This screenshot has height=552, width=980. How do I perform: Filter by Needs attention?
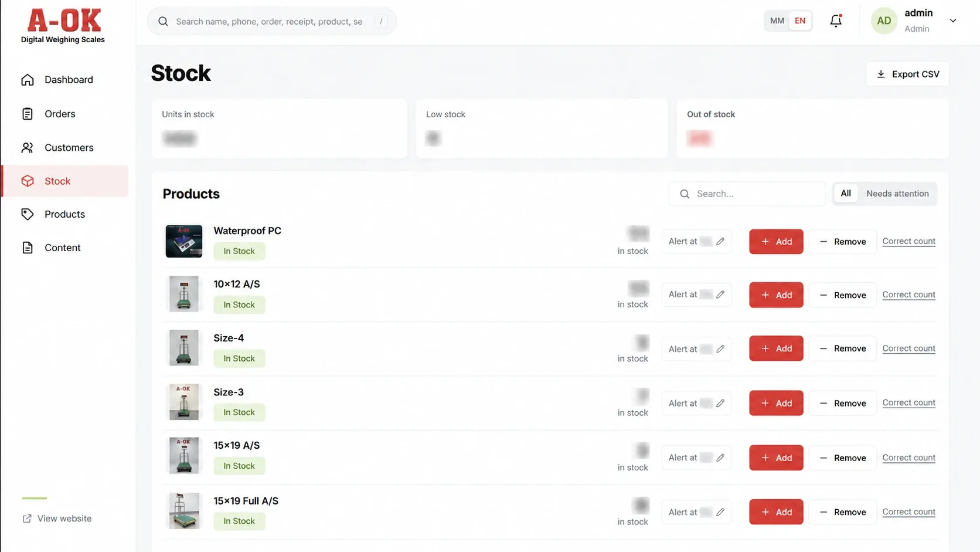(897, 194)
